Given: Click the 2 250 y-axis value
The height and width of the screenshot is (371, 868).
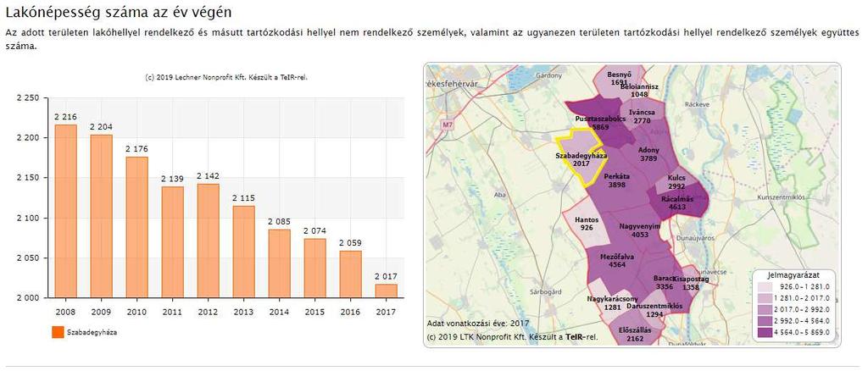Looking at the screenshot, I should 28,98.
